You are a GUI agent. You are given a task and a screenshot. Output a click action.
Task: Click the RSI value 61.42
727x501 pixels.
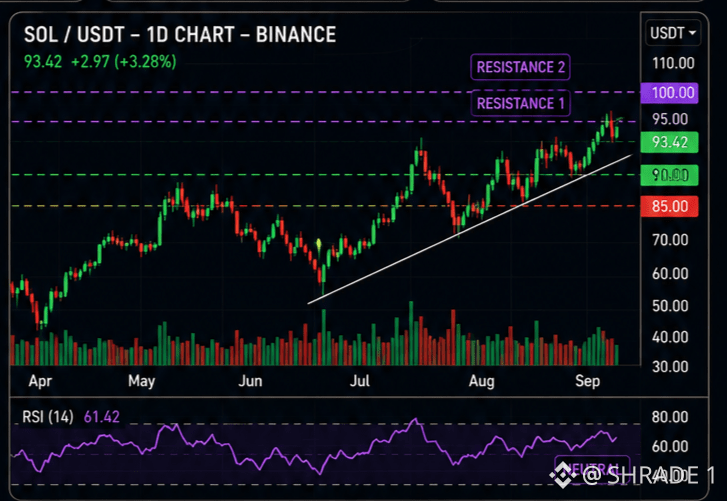(102, 417)
